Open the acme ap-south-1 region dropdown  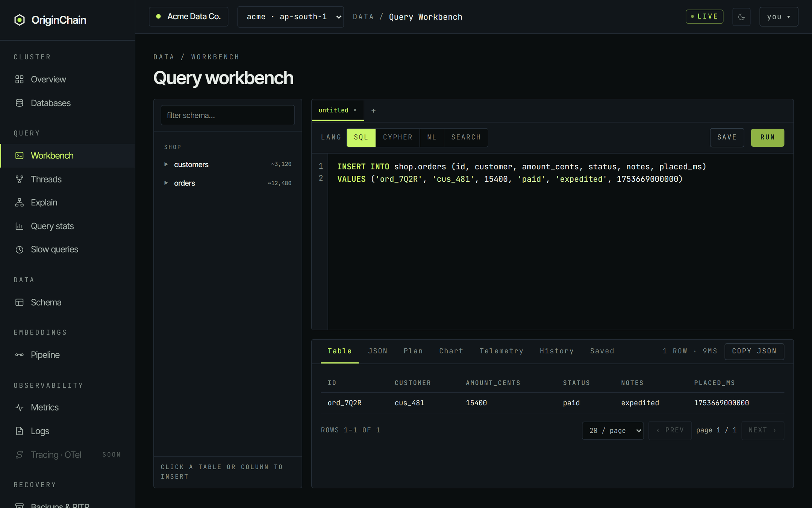pos(291,17)
